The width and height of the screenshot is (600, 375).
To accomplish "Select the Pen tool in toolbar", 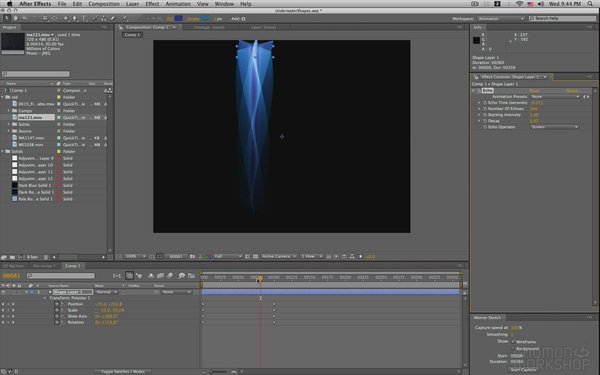I will click(x=75, y=18).
